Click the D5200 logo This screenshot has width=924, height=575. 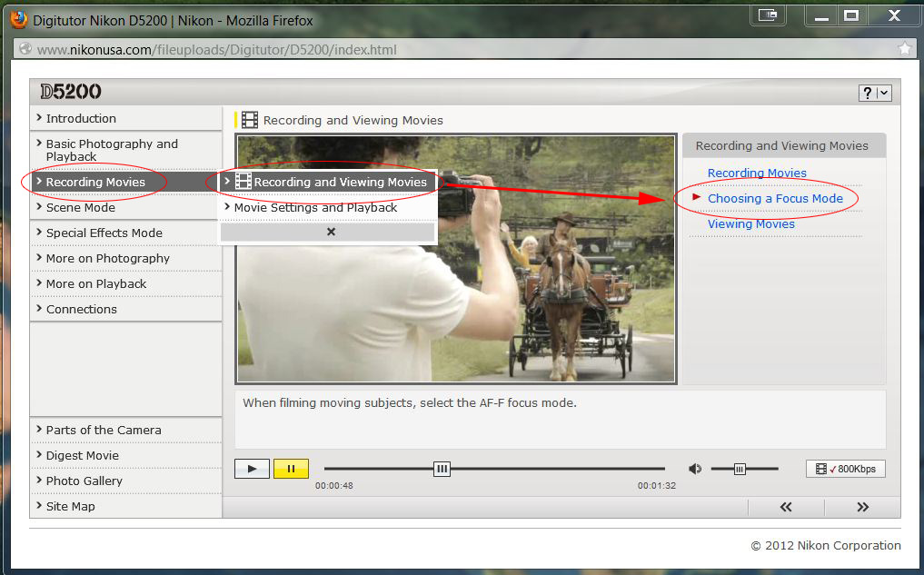point(71,92)
